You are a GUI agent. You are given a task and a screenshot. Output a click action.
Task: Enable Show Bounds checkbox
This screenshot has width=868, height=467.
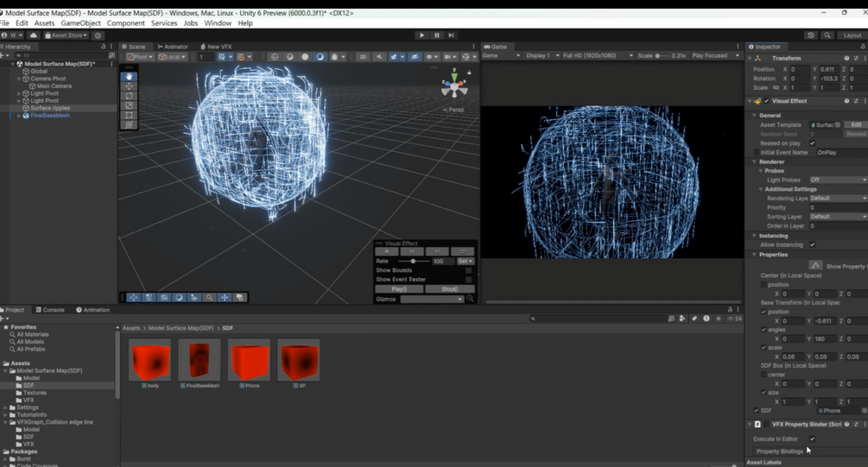click(x=468, y=270)
